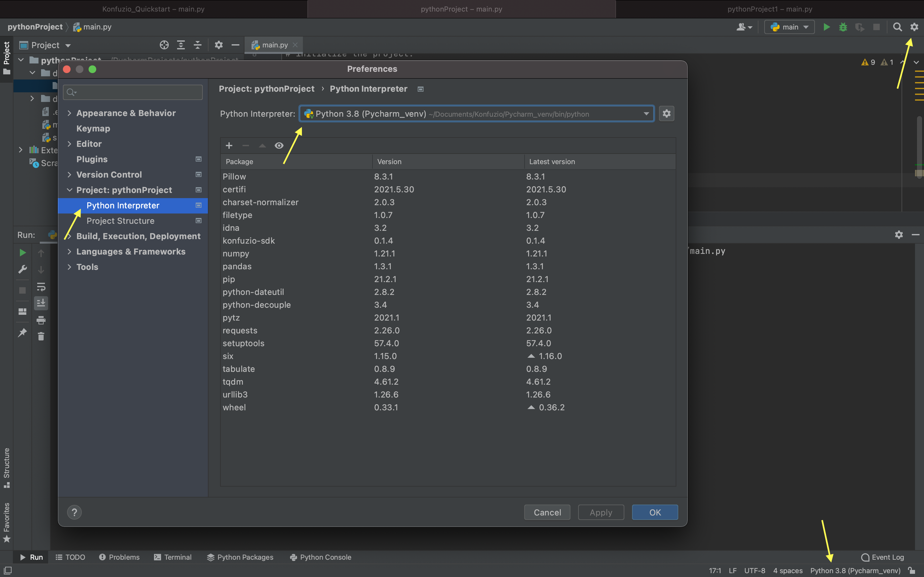Open the Python Console tab
Image resolution: width=924 pixels, height=577 pixels.
pyautogui.click(x=320, y=557)
